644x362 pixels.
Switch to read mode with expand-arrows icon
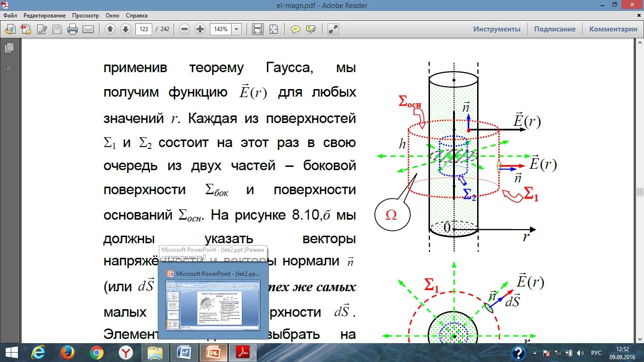coord(333,29)
